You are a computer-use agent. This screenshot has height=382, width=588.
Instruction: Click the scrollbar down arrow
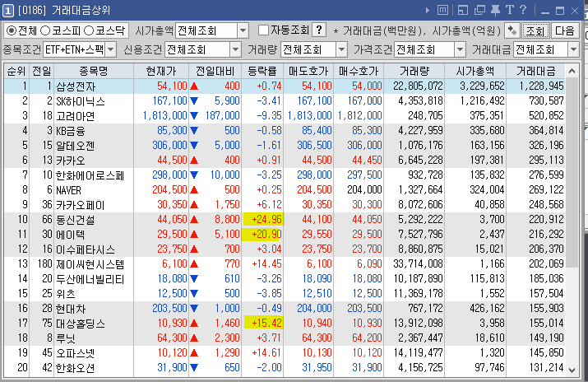pos(572,370)
